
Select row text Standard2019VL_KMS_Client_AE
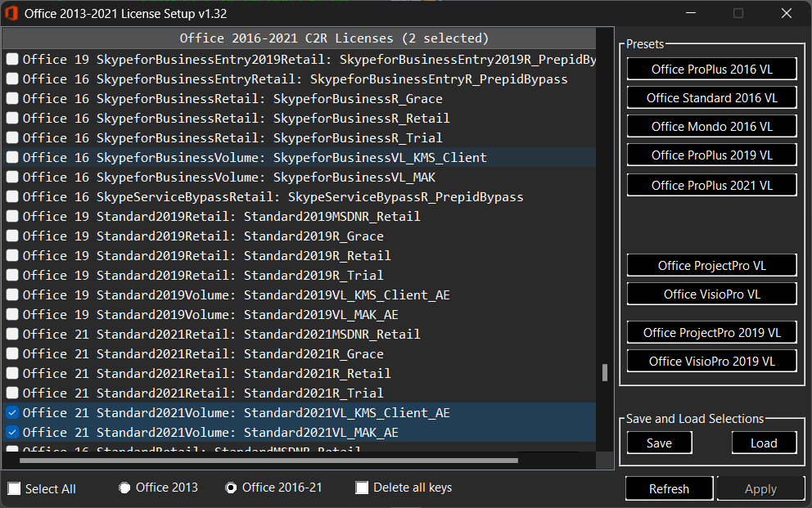(x=347, y=294)
